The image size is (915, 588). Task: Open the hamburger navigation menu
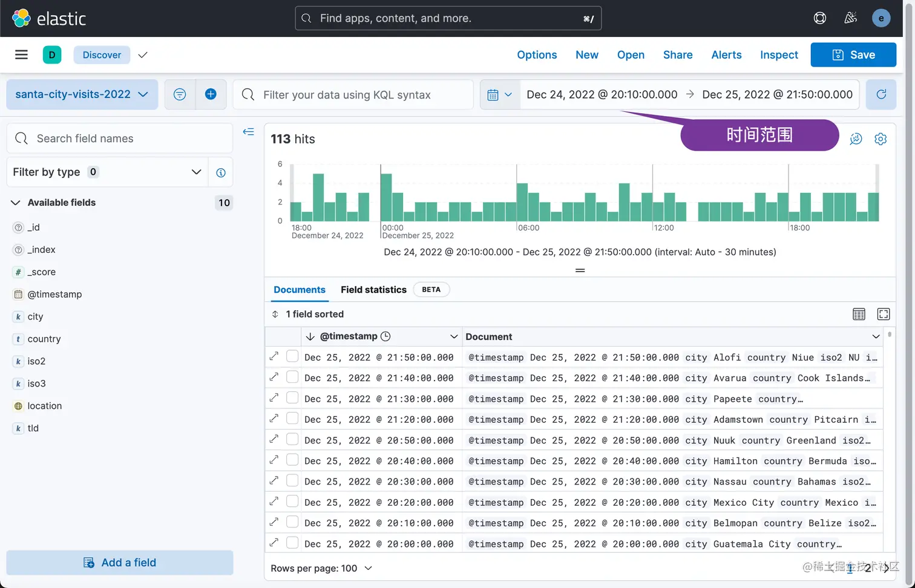(x=21, y=55)
